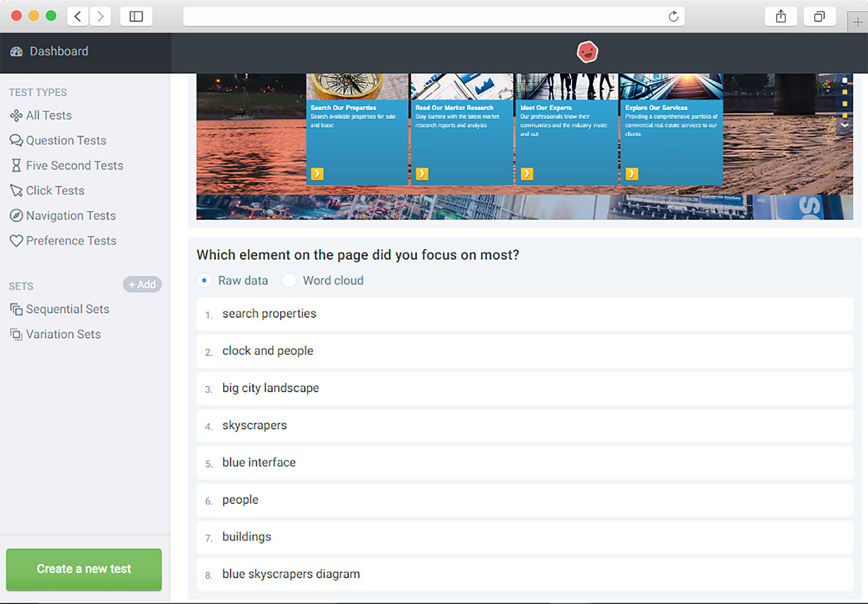Select the Word cloud radio button
Viewport: 868px width, 604px height.
(289, 280)
